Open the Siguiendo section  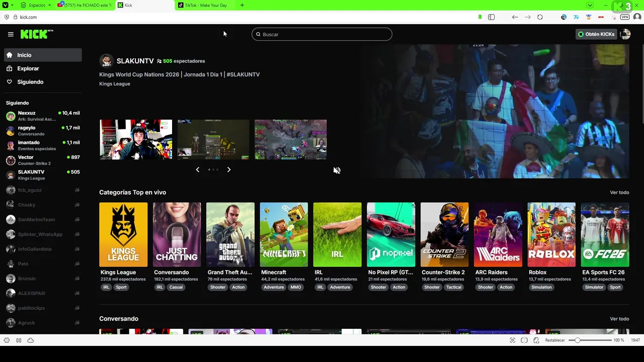tap(43, 82)
